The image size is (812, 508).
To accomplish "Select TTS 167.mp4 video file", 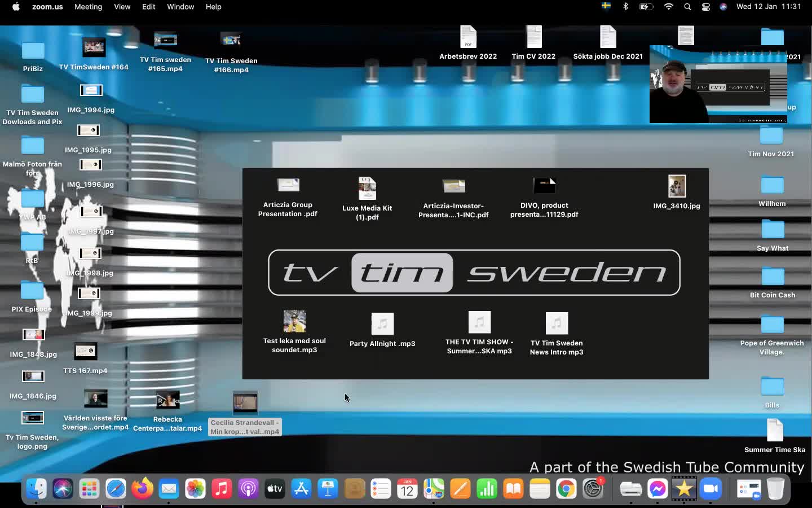I will tap(85, 358).
